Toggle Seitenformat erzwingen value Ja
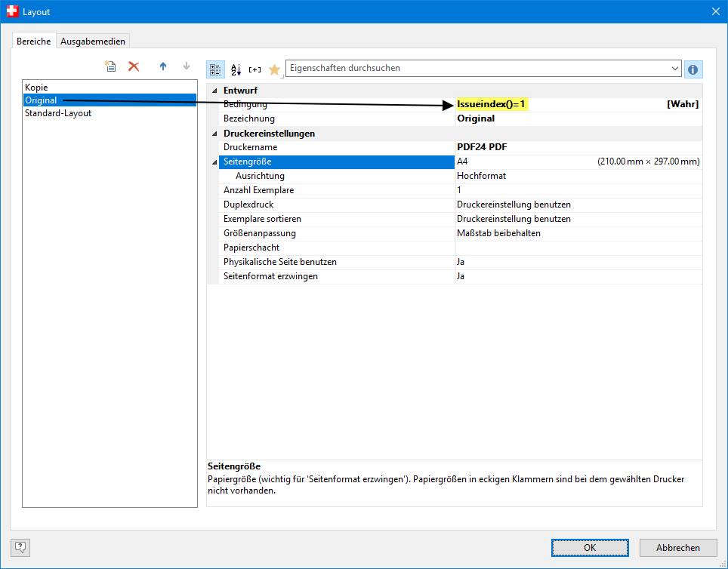 point(578,277)
